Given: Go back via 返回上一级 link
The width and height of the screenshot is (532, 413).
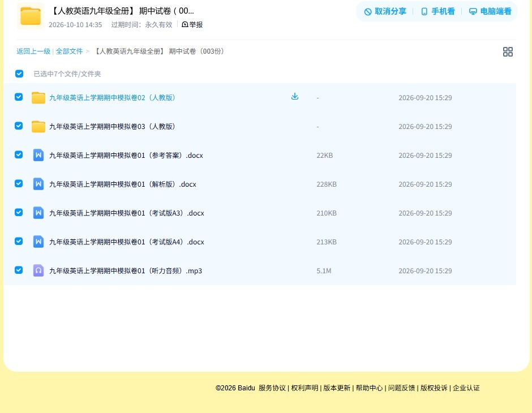Looking at the screenshot, I should 33,51.
